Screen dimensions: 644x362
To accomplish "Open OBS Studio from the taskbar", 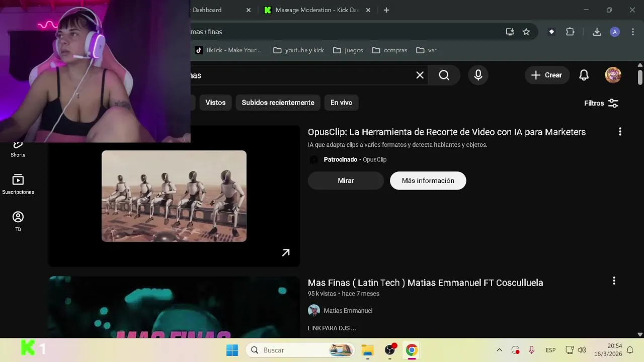I will click(x=390, y=350).
